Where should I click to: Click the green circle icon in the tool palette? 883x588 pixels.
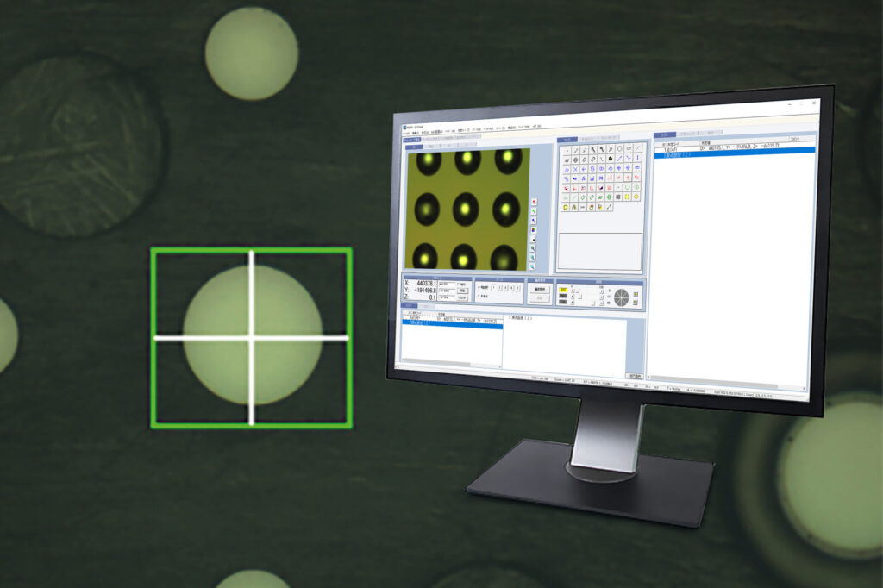(x=629, y=186)
